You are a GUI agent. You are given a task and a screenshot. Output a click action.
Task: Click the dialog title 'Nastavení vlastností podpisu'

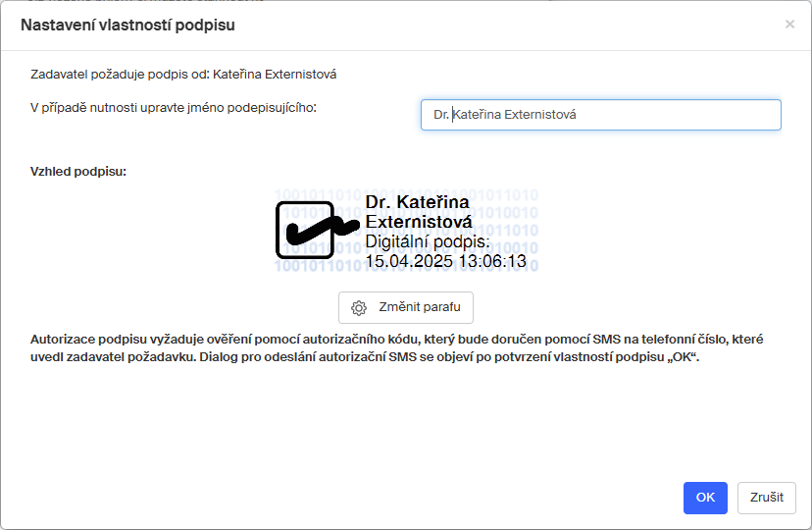click(x=127, y=25)
